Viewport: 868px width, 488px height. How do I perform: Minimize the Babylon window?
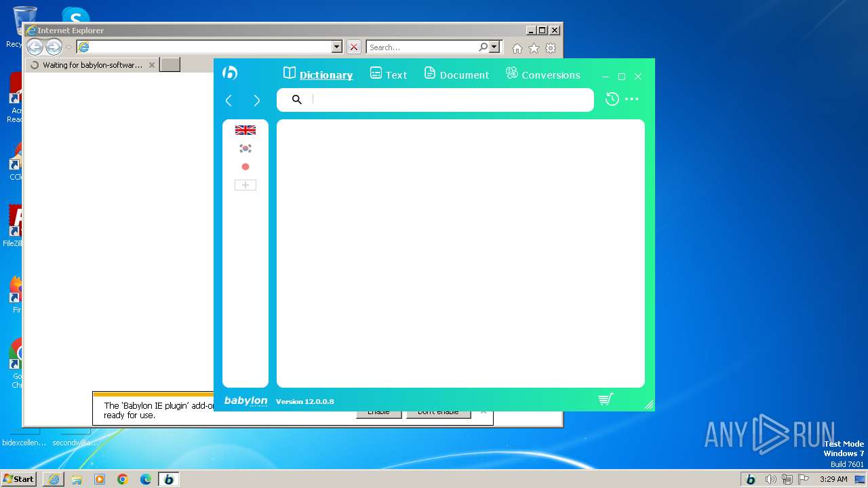[606, 77]
